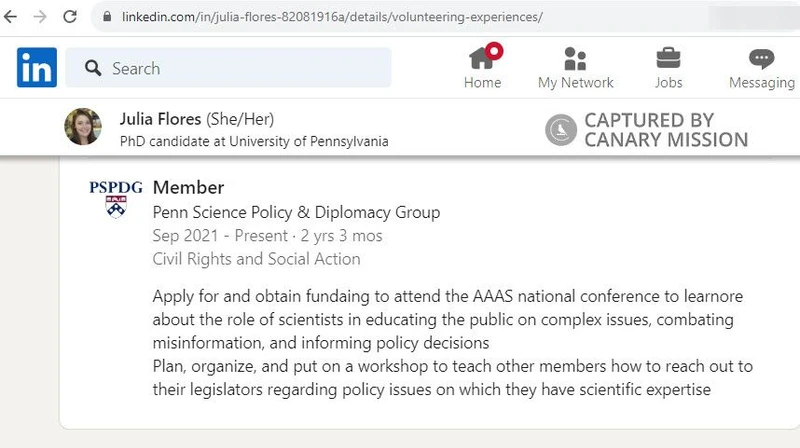Open the Messaging chat icon
The image size is (800, 448).
pyautogui.click(x=761, y=58)
